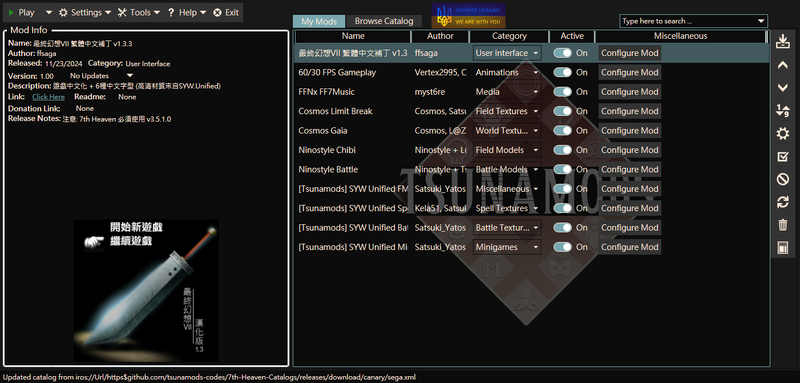800x383 pixels.
Task: Click the import mod icon in sidebar
Action: pyautogui.click(x=782, y=43)
